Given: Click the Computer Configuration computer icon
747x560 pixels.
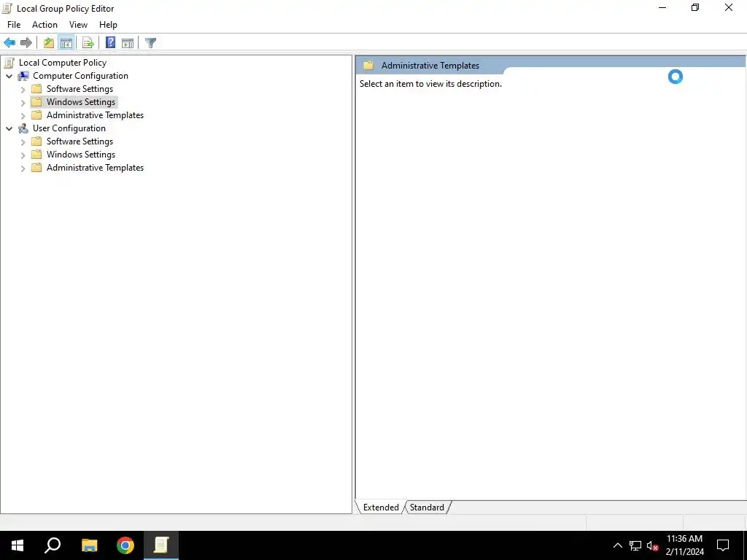Looking at the screenshot, I should tap(23, 76).
